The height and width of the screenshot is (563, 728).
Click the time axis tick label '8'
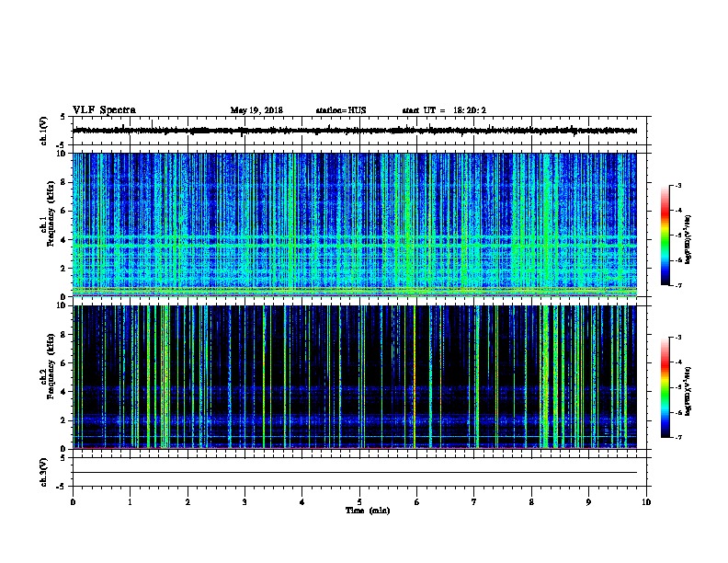[531, 501]
